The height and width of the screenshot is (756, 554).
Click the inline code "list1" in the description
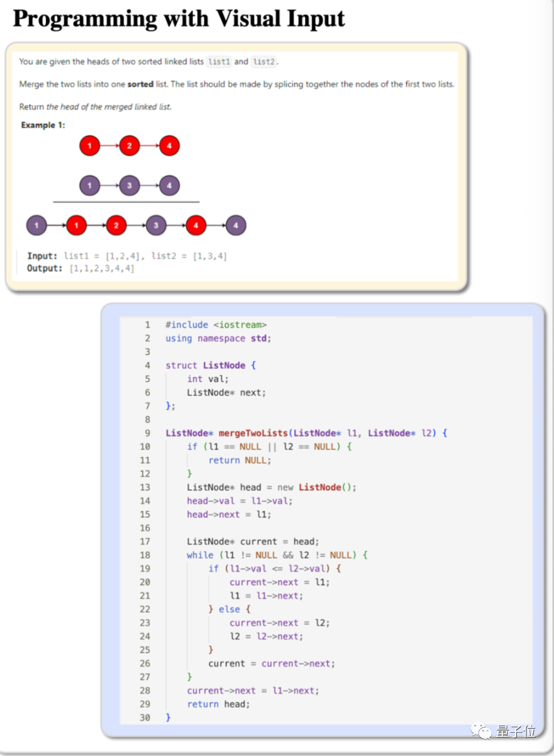tap(219, 61)
